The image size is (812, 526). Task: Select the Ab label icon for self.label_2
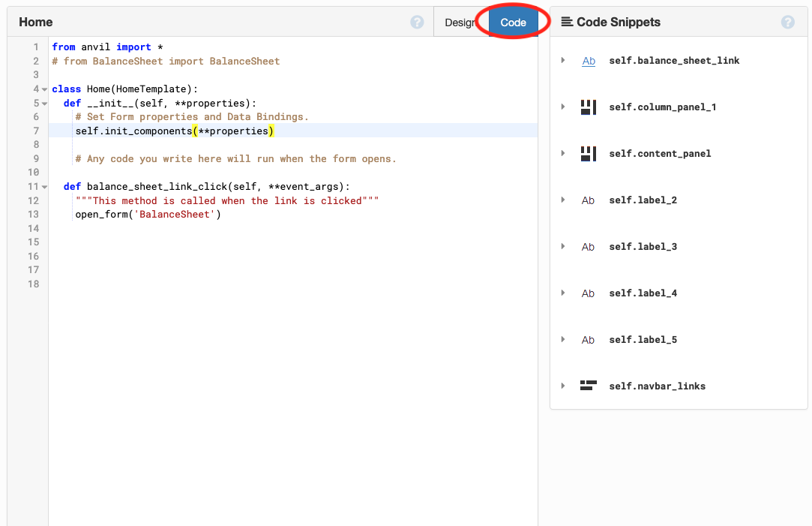pos(589,200)
